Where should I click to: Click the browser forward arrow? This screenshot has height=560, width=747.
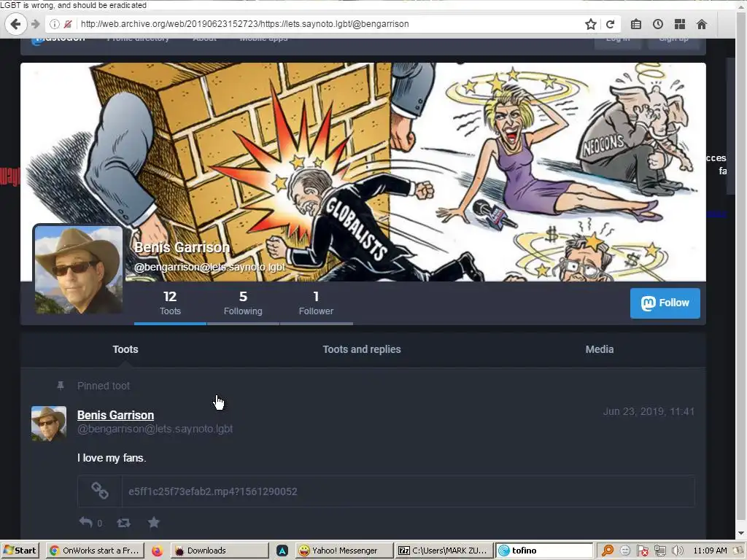pos(35,24)
